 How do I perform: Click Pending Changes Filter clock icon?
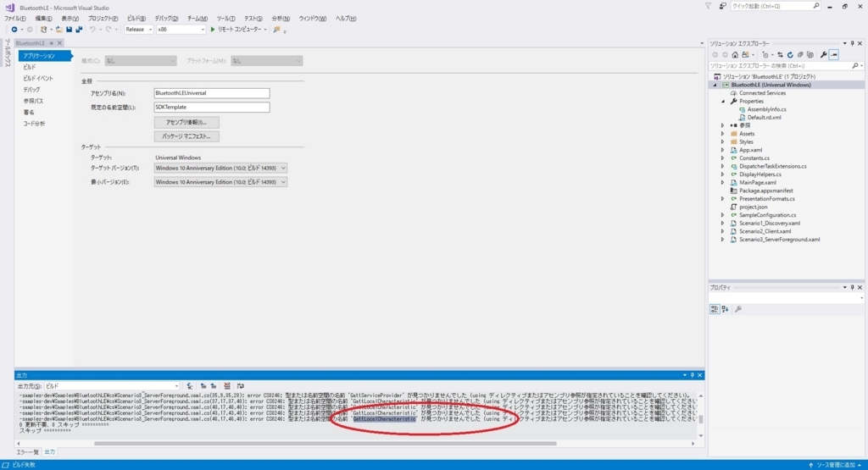point(765,55)
